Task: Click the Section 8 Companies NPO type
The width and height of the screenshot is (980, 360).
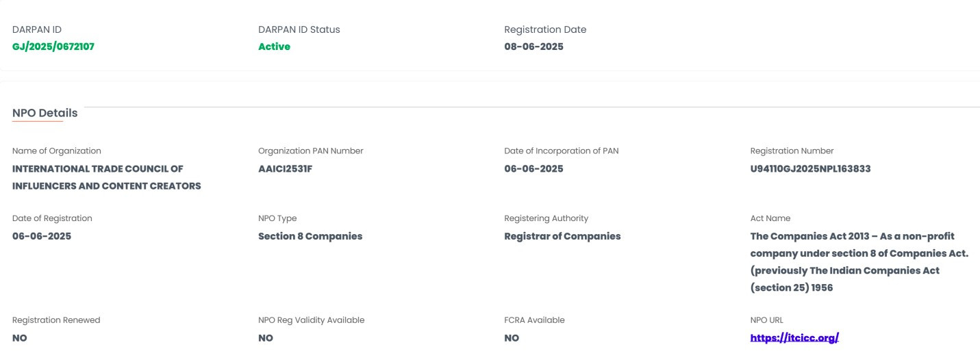Action: pos(310,236)
